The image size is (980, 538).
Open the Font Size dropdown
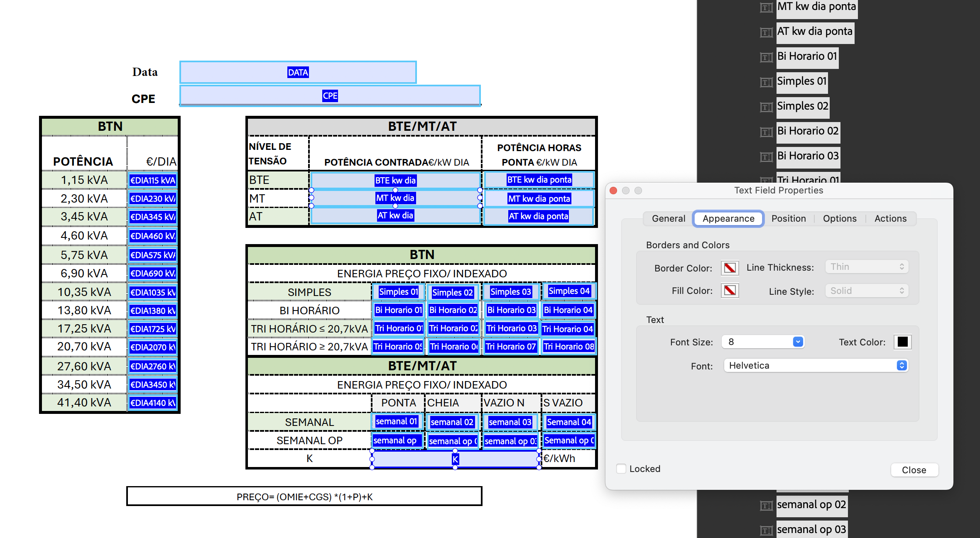click(x=763, y=341)
